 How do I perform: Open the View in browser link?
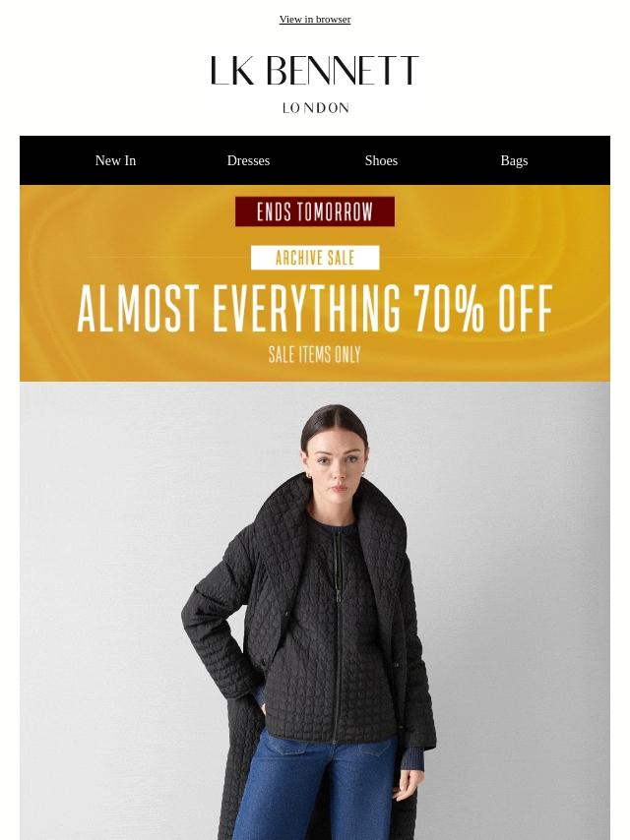point(315,20)
